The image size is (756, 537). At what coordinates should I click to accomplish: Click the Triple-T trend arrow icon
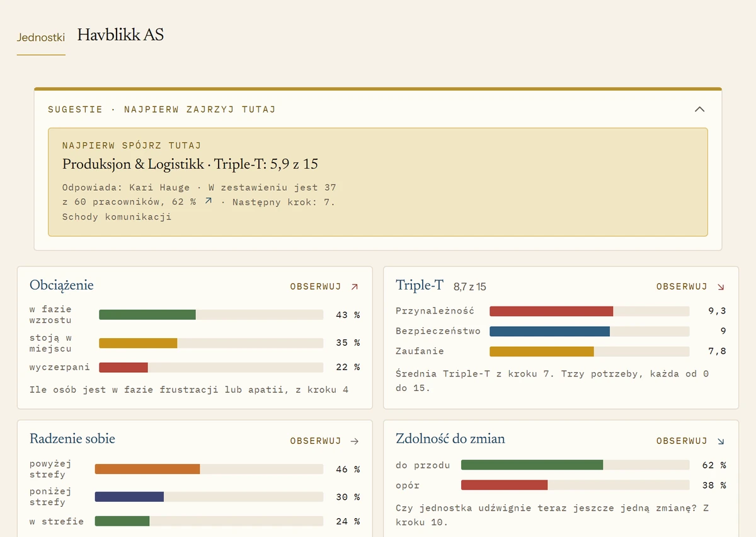(x=721, y=286)
